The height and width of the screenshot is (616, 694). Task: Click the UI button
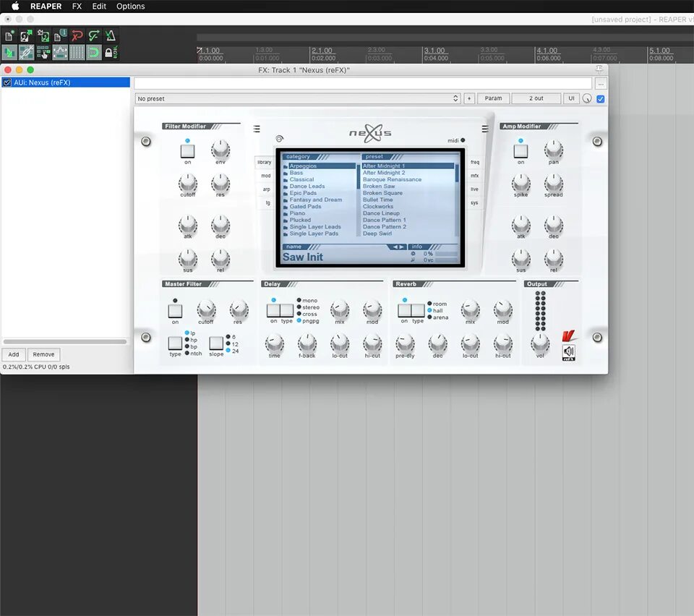(x=571, y=98)
